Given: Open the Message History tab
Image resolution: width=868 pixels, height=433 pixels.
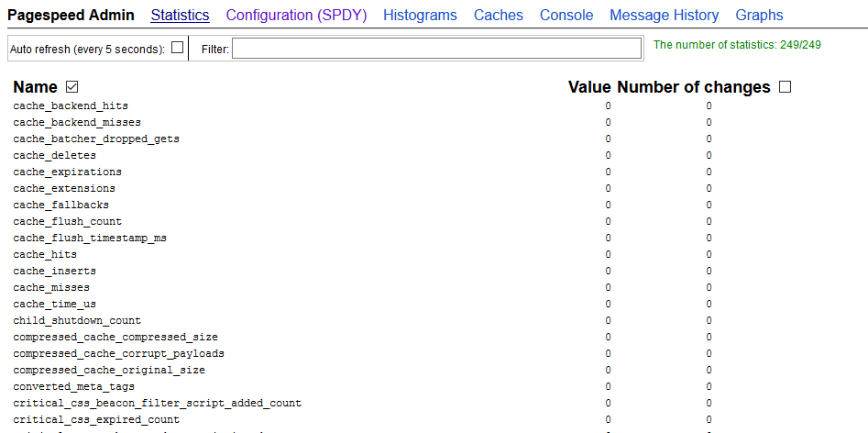Looking at the screenshot, I should click(x=664, y=16).
